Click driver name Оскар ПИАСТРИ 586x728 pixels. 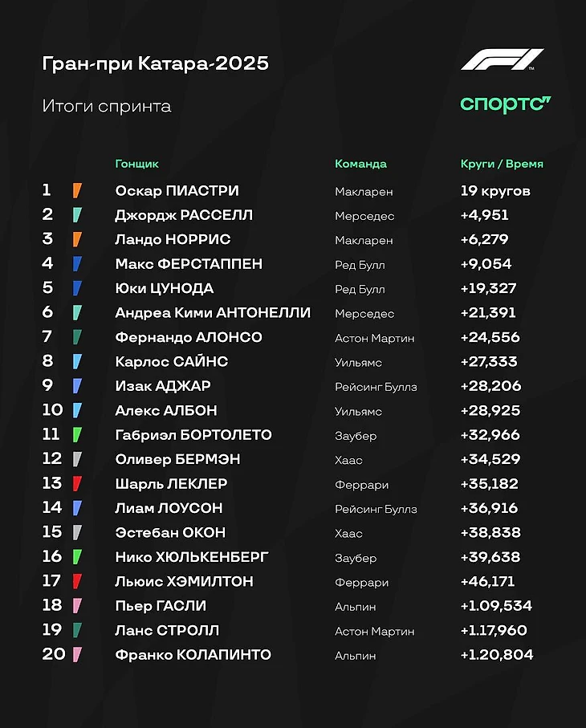tap(177, 191)
